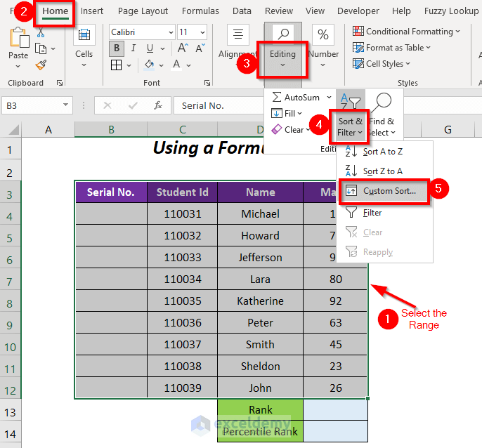Open the Alignment group icon
This screenshot has width=482, height=448.
[237, 34]
